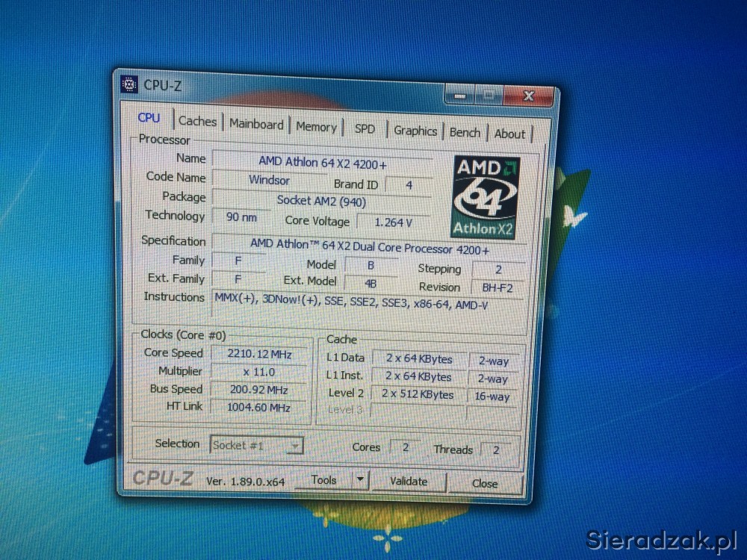Click the L1 Data '2-way' associativity value
The height and width of the screenshot is (560, 747).
pyautogui.click(x=494, y=361)
